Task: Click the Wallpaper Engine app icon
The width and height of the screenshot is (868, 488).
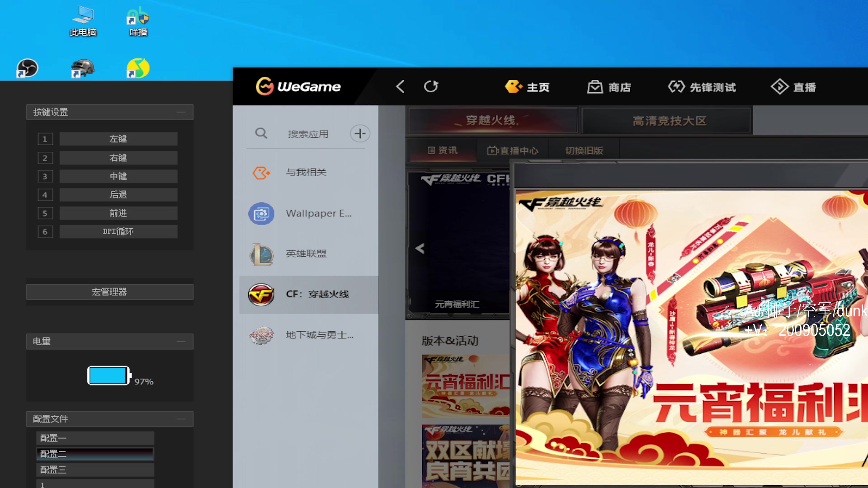Action: (261, 213)
